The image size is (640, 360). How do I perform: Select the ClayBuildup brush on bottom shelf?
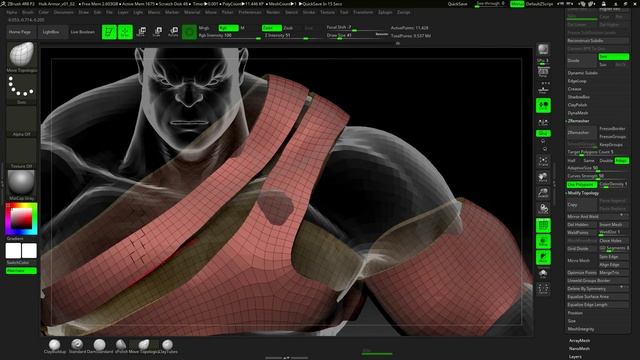[54, 346]
